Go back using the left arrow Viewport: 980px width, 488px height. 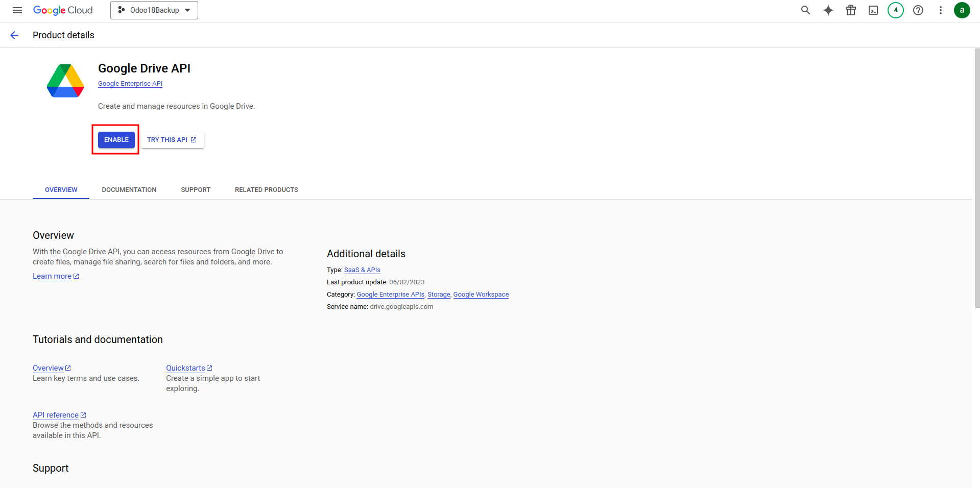point(14,35)
